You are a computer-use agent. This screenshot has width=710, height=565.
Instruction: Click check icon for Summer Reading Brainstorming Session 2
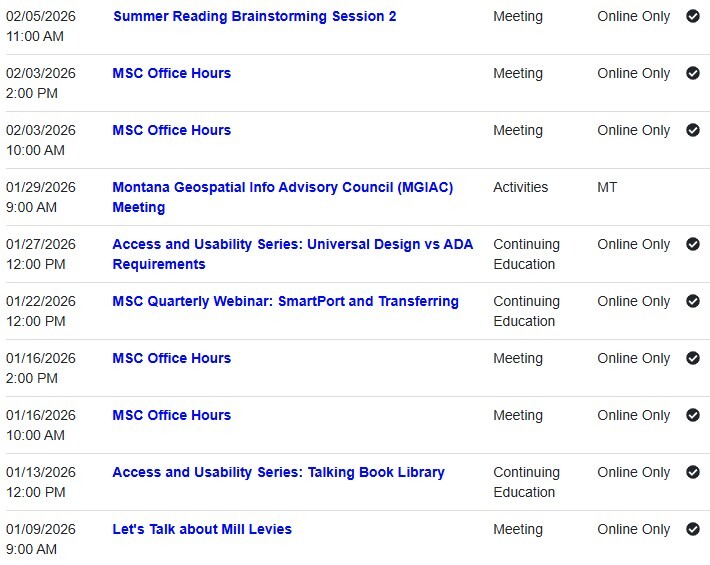click(x=692, y=16)
